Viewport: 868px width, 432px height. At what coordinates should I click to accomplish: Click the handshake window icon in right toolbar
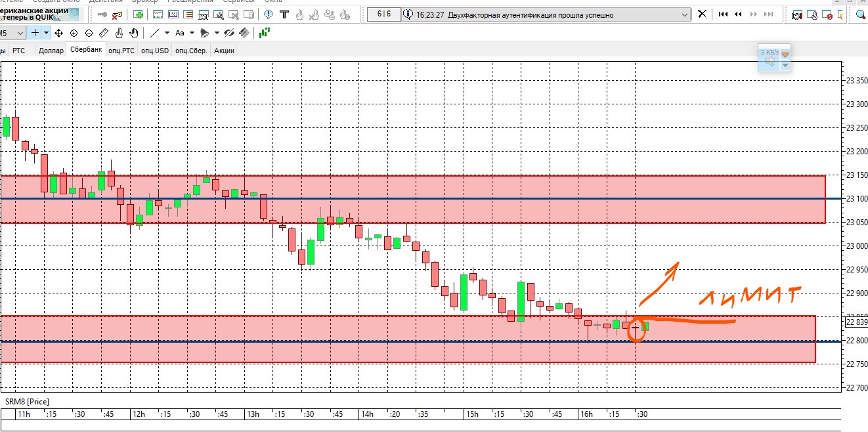[x=797, y=14]
